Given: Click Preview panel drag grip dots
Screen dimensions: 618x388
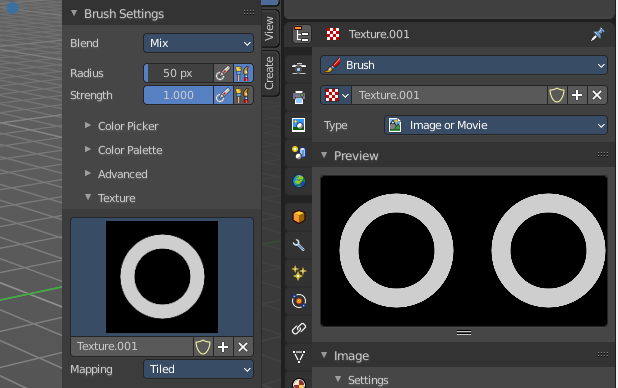Looking at the screenshot, I should click(603, 155).
